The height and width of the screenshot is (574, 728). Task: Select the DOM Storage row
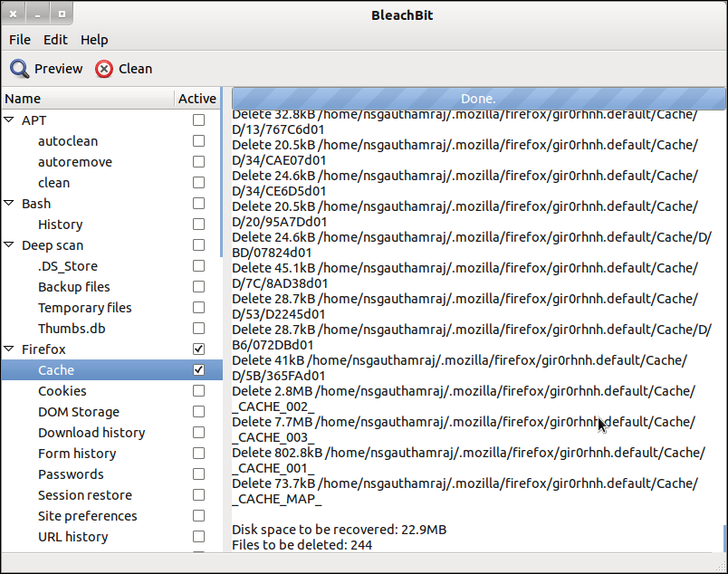pyautogui.click(x=111, y=411)
